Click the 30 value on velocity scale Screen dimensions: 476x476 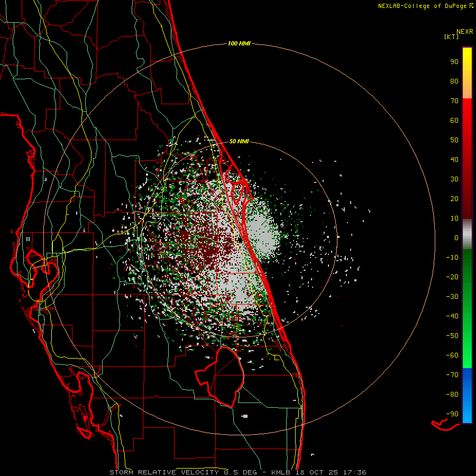point(454,179)
